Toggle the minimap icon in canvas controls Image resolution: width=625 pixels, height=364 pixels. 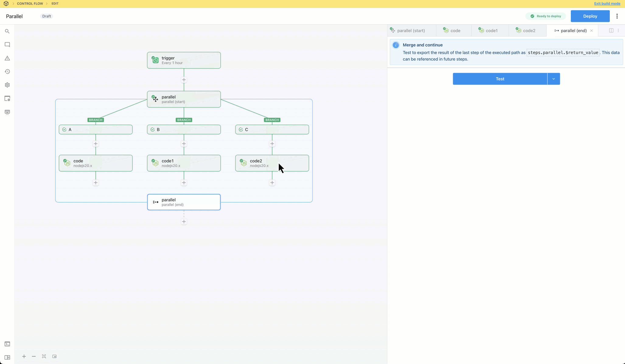click(54, 356)
